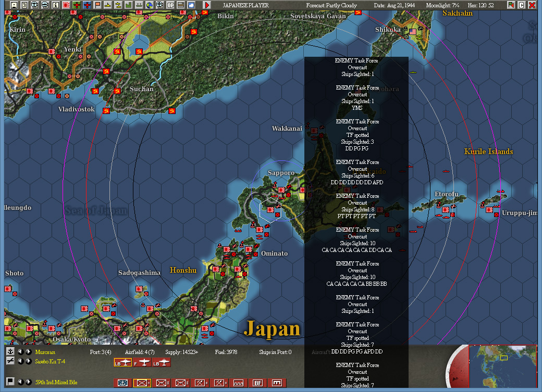Viewport: 542px width, 392px height.
Task: Click the globe icon in the top toolbar
Action: [150, 5]
